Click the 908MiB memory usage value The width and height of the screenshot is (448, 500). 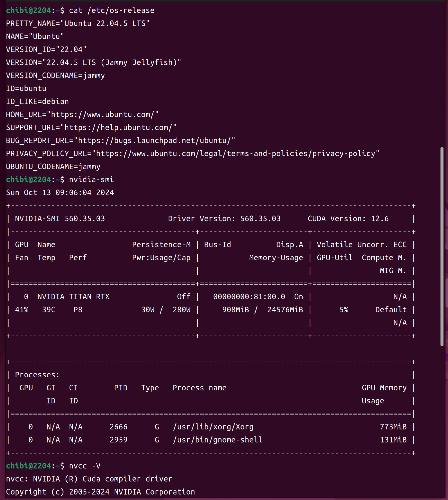click(236, 310)
